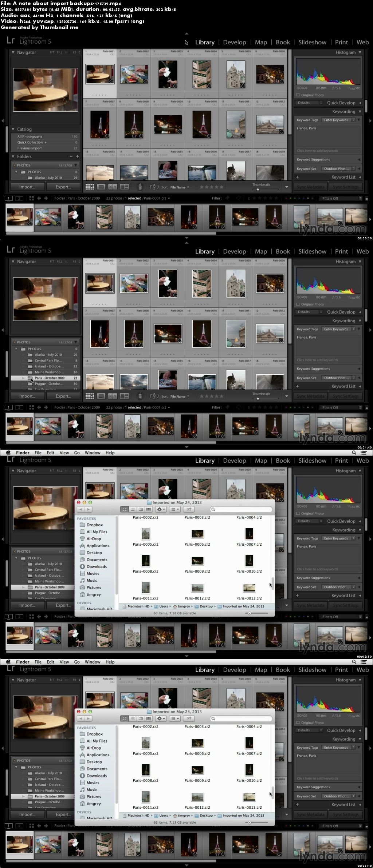Collapse the Catalog panel triangle, first frame
This screenshot has height=868, width=373.
point(13,129)
